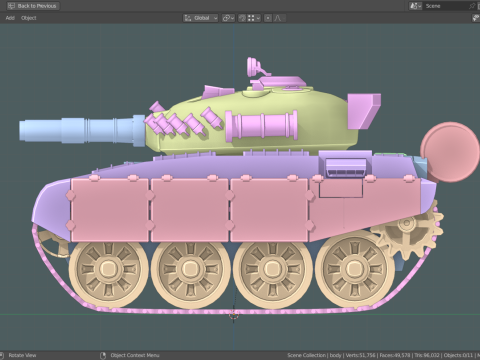Open the snap element options dropdown
480x360 pixels.
click(x=254, y=18)
